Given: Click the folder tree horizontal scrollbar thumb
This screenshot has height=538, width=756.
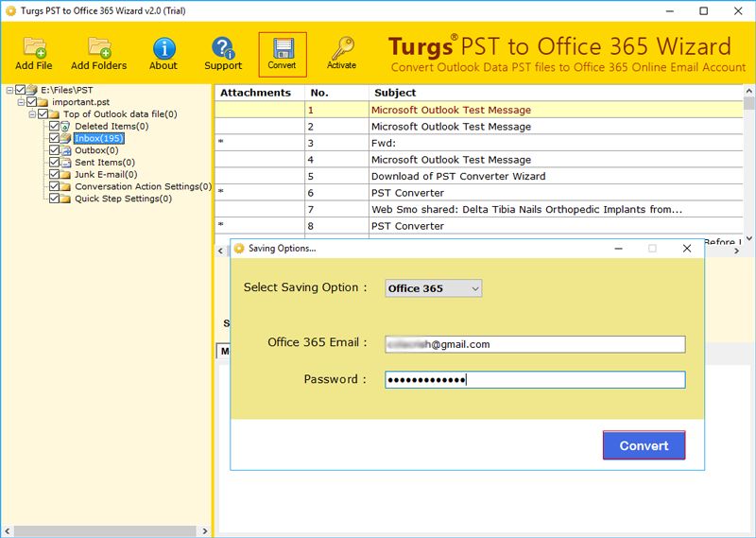Looking at the screenshot, I should pyautogui.click(x=105, y=530).
